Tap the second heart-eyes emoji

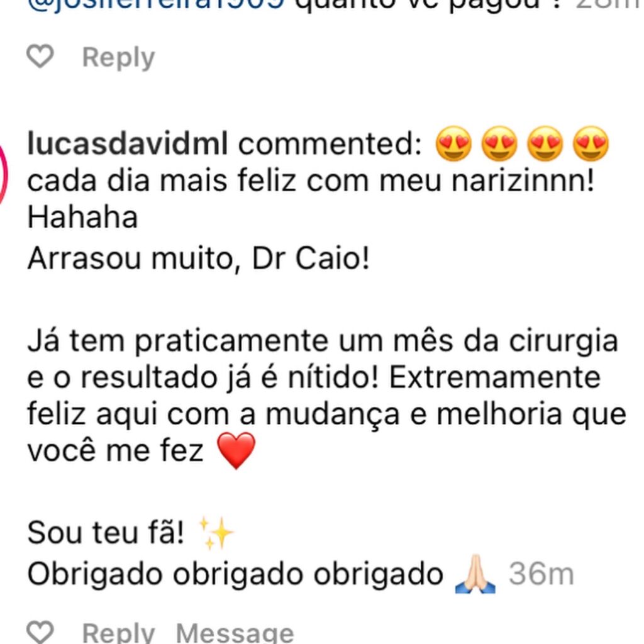pyautogui.click(x=499, y=144)
